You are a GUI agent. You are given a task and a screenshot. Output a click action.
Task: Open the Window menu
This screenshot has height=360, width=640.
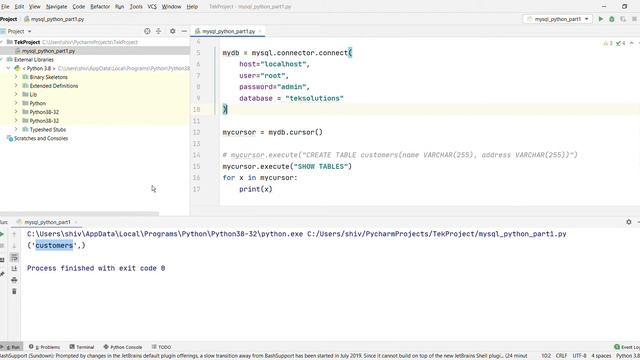click(171, 7)
